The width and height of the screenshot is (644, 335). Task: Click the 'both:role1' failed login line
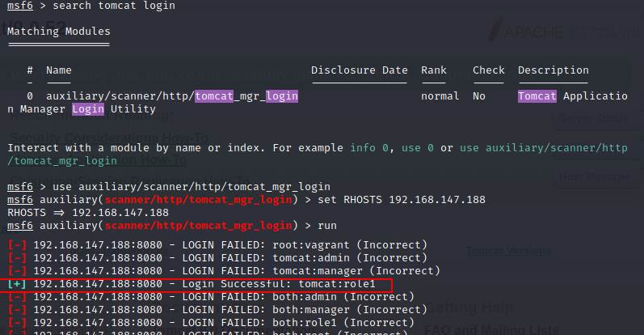[x=211, y=323]
